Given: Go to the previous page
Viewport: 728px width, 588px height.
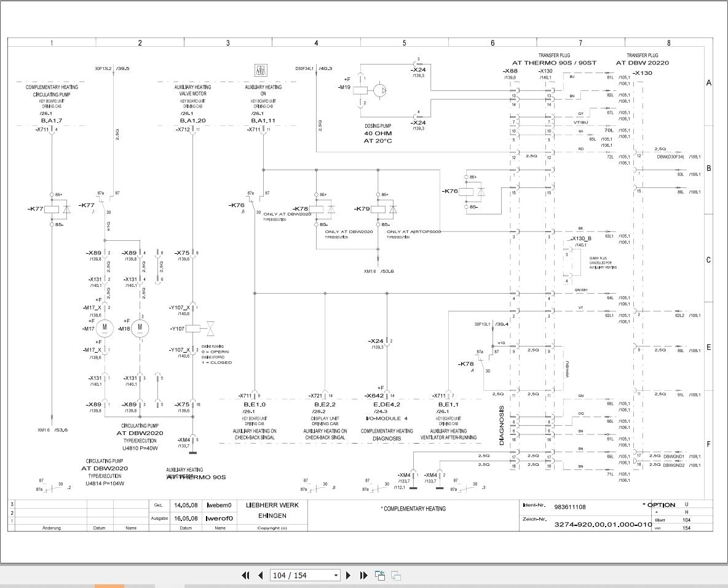Looking at the screenshot, I should [261, 576].
